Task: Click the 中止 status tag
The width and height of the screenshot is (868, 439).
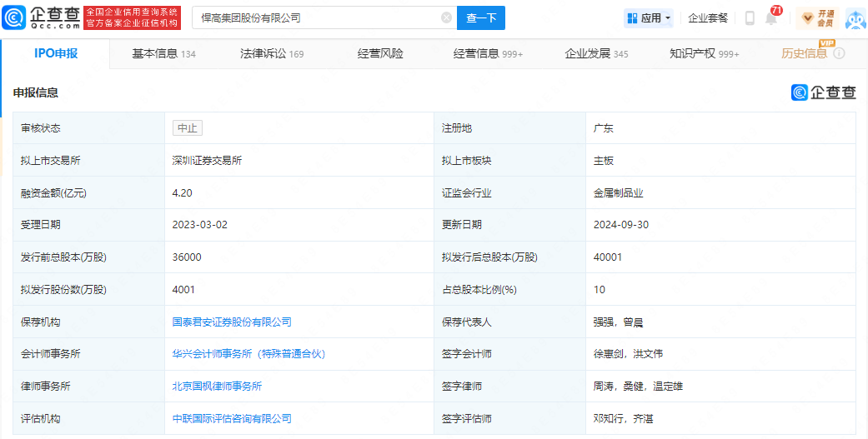Action: tap(187, 127)
